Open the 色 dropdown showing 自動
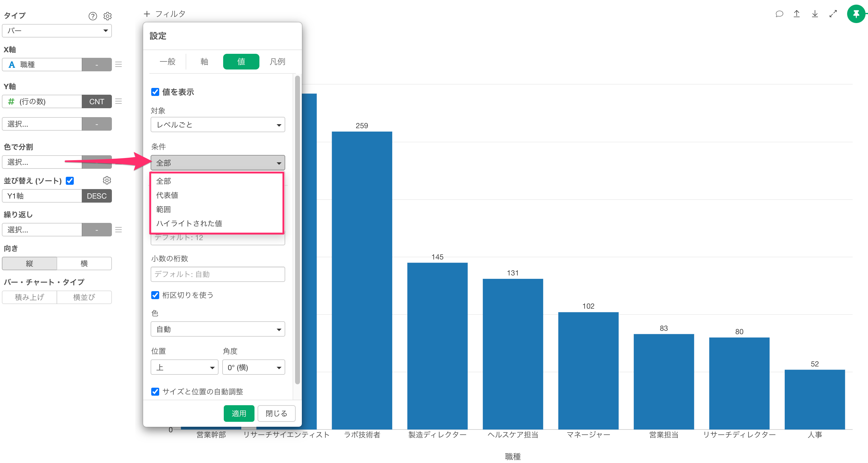The height and width of the screenshot is (463, 868). tap(218, 329)
